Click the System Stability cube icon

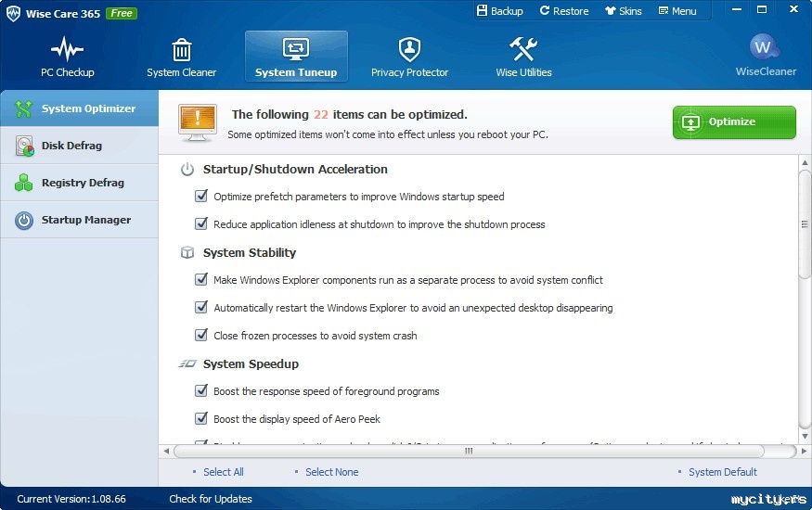187,252
